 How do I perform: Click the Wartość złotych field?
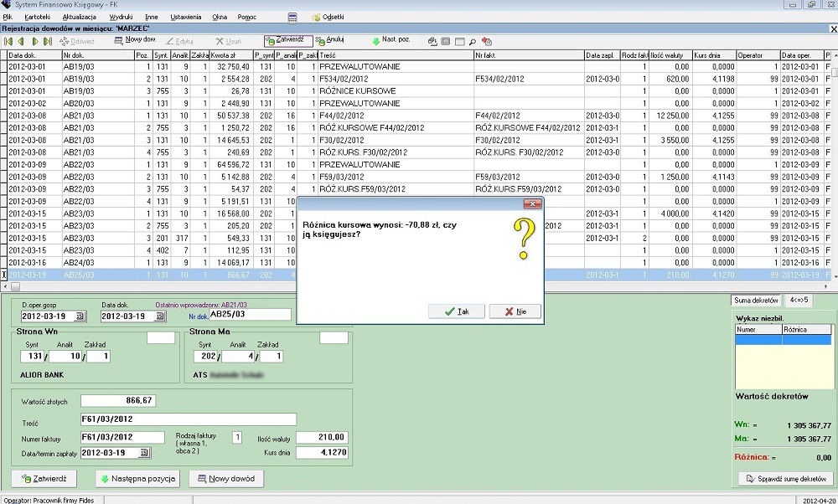tap(118, 400)
